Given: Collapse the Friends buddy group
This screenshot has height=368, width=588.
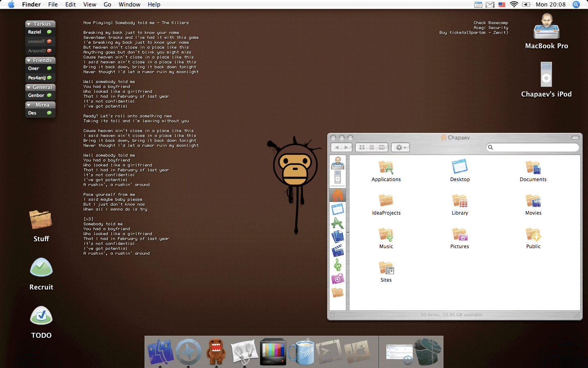Looking at the screenshot, I should pos(29,61).
